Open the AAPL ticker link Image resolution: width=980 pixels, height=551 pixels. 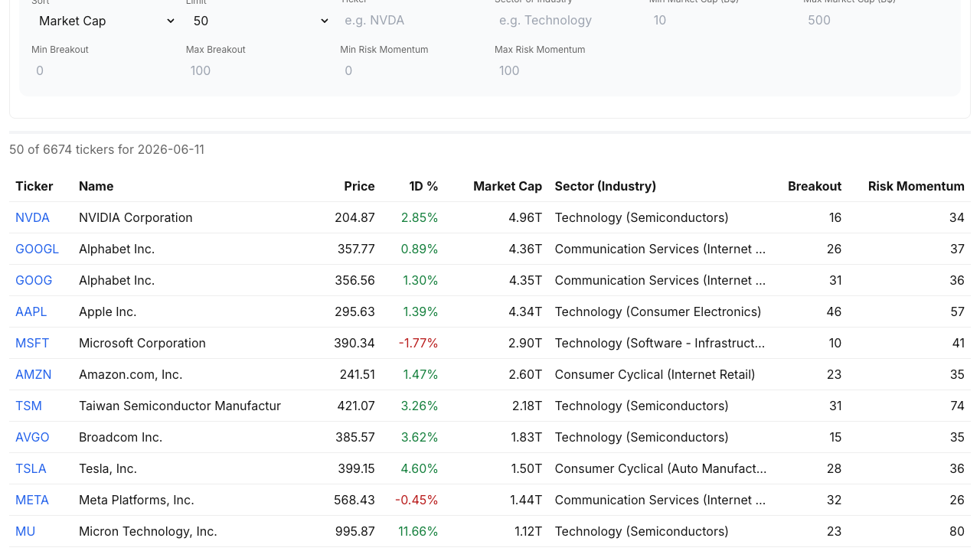pyautogui.click(x=31, y=311)
